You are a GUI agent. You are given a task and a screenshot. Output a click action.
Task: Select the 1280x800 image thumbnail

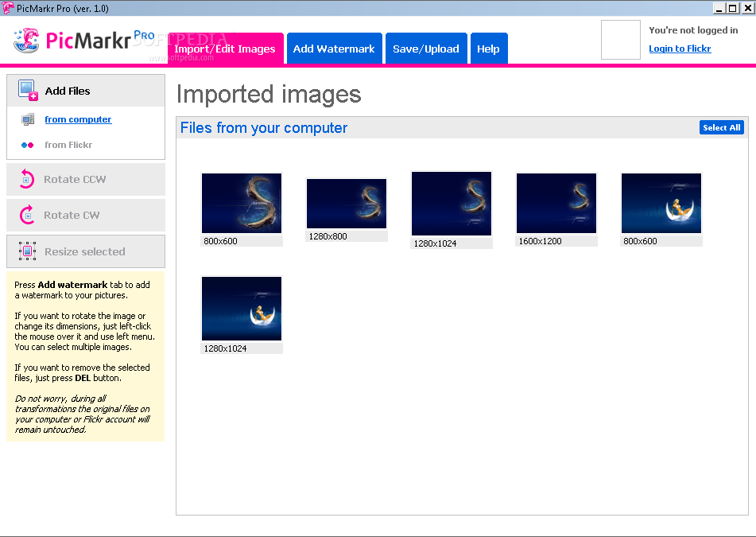tap(347, 203)
